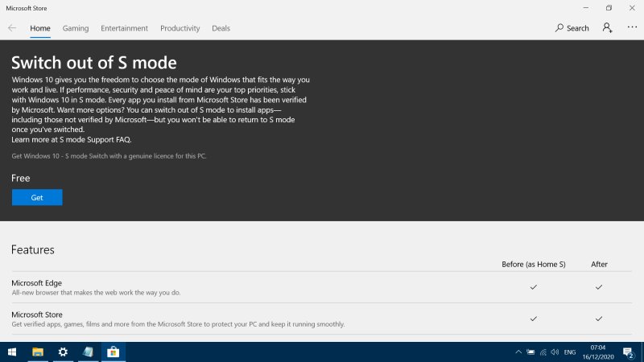Click the battery status tray icon

(x=530, y=352)
